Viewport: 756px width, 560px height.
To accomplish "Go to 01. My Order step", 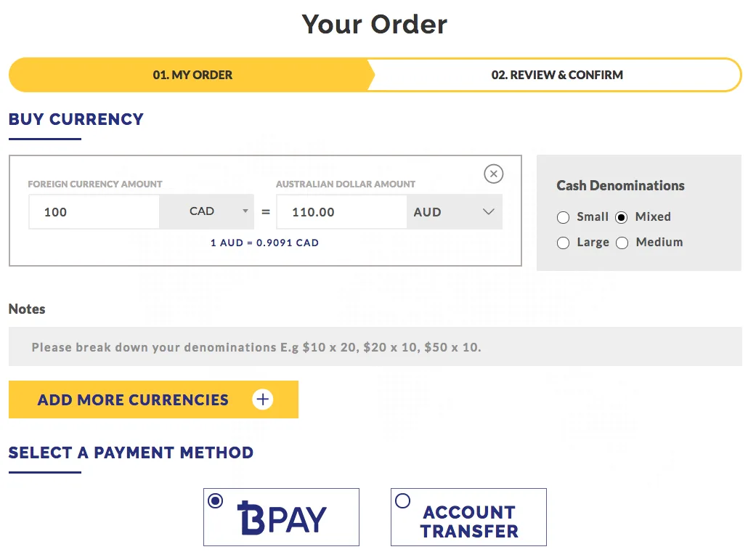I will (x=192, y=75).
